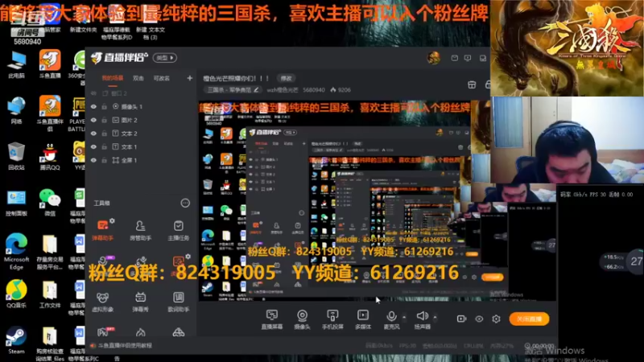Click the streamer avatar in title bar

point(434,58)
